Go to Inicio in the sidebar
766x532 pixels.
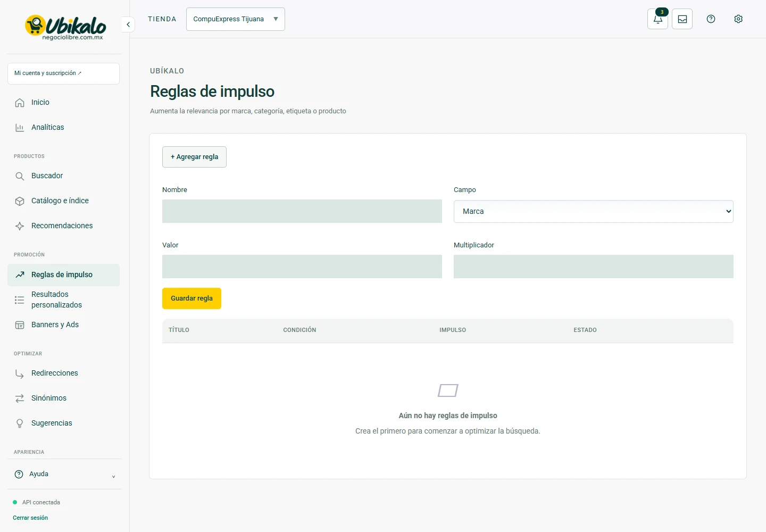click(x=64, y=103)
